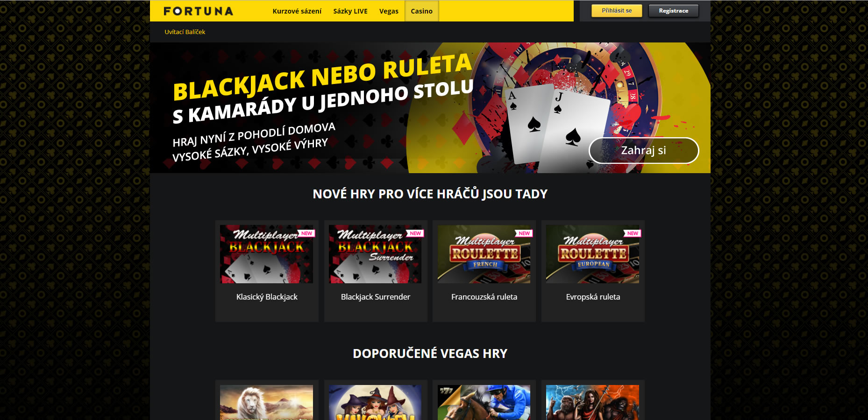This screenshot has height=420, width=868.
Task: Open Sázky LIVE menu item
Action: click(x=350, y=11)
